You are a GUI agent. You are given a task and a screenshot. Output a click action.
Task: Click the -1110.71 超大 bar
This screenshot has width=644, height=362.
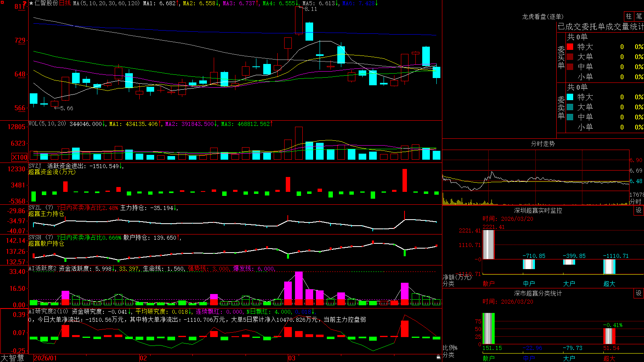pyautogui.click(x=609, y=267)
